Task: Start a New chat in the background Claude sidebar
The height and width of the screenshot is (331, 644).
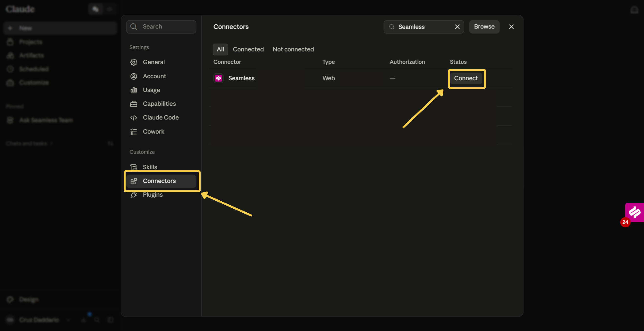Action: click(60, 28)
